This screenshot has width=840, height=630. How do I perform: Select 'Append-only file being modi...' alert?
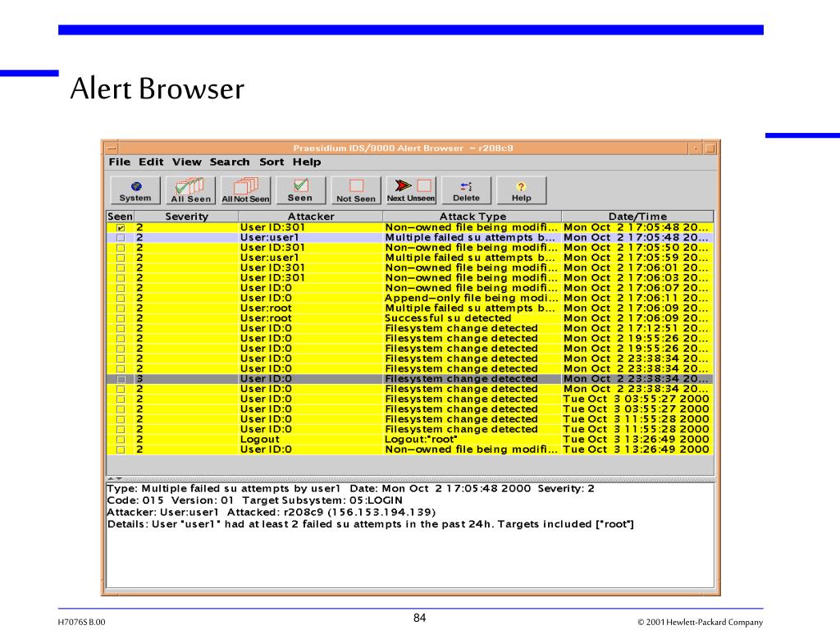click(470, 298)
